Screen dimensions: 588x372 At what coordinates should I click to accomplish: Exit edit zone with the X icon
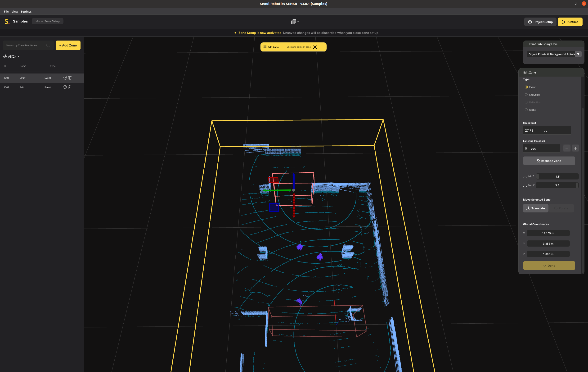point(315,47)
